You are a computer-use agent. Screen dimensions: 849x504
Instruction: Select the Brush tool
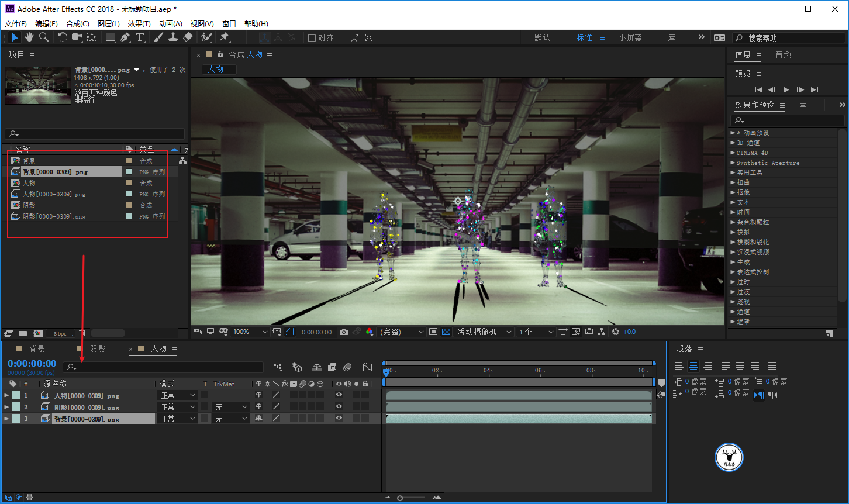coord(158,37)
